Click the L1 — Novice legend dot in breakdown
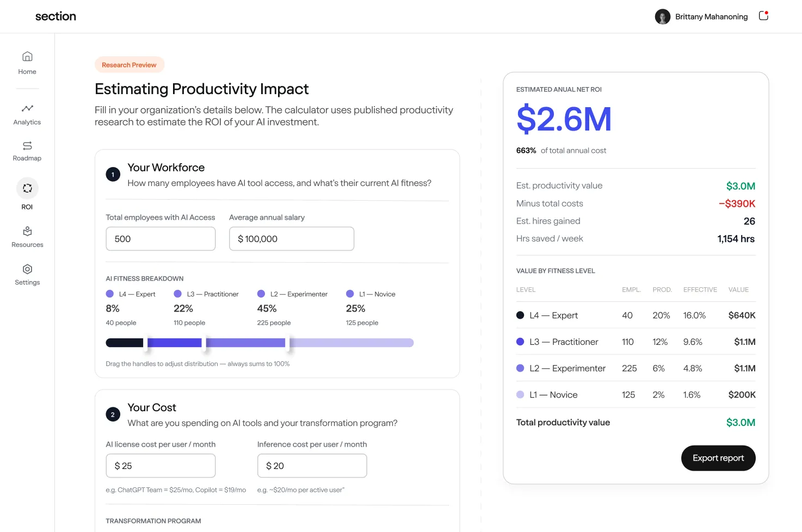Viewport: 802px width, 532px height. pos(350,294)
